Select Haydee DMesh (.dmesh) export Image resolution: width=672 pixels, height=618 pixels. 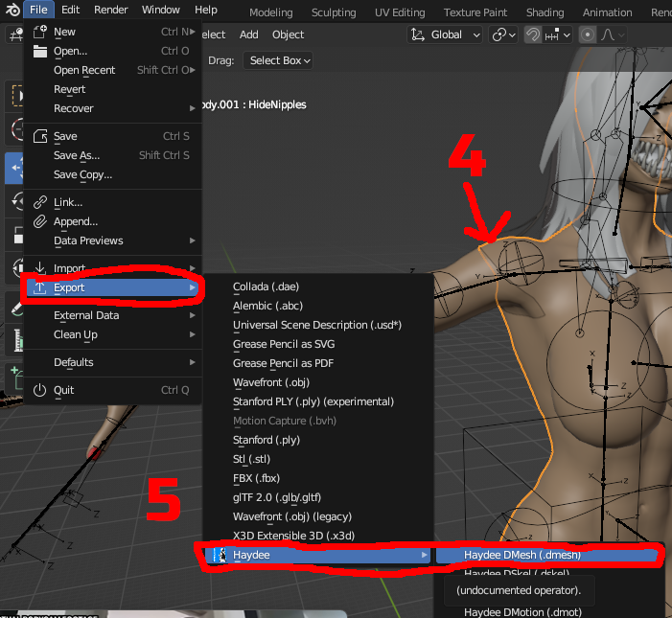pos(546,555)
